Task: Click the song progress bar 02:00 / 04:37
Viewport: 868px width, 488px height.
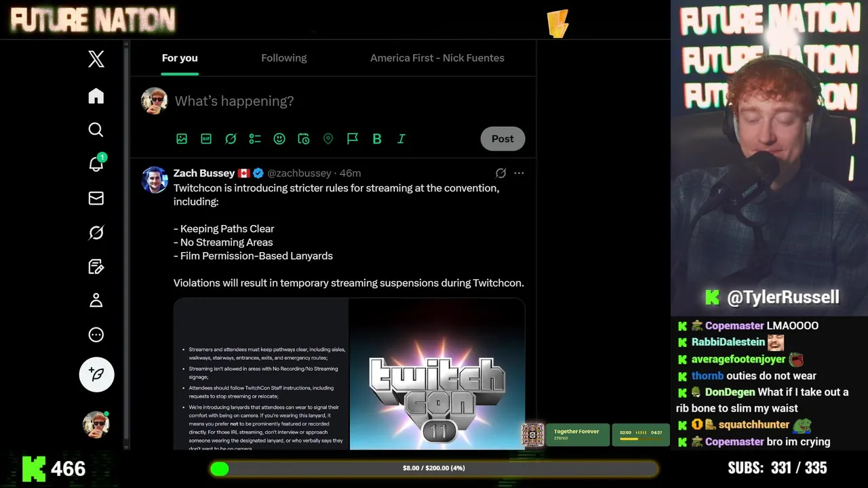Action: point(640,434)
